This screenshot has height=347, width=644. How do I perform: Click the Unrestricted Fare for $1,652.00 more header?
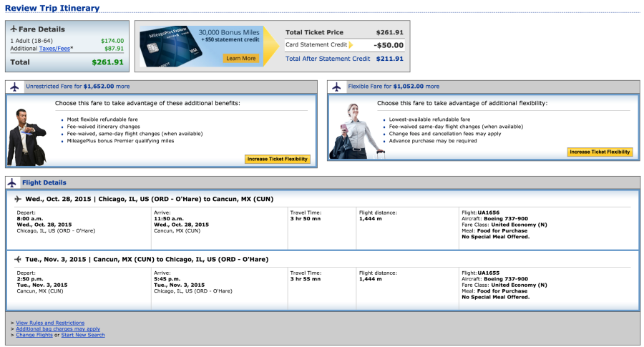[77, 87]
